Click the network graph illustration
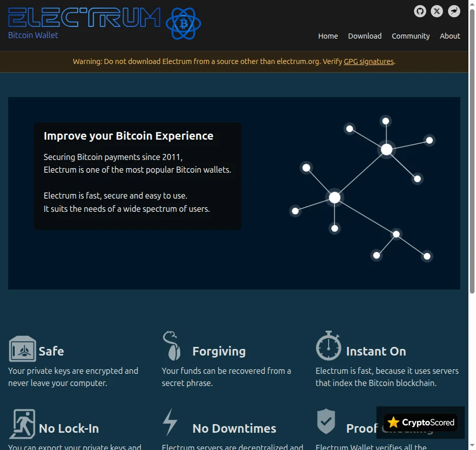The image size is (476, 450). pyautogui.click(x=362, y=188)
